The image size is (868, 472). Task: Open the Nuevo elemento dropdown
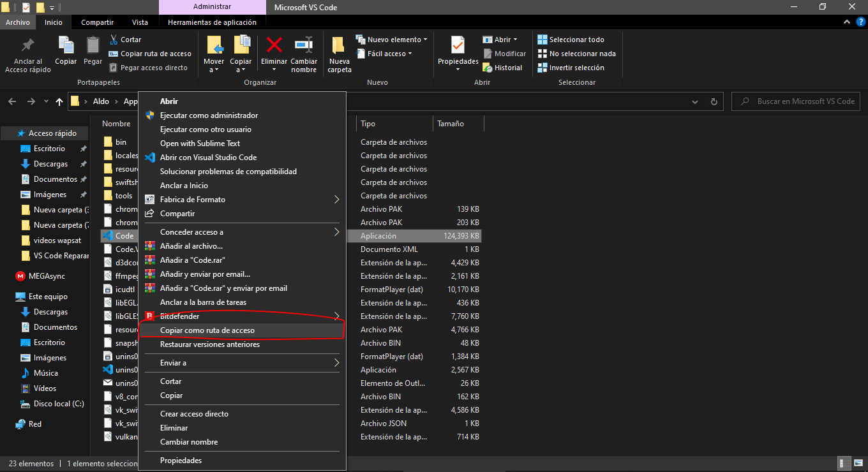[392, 39]
